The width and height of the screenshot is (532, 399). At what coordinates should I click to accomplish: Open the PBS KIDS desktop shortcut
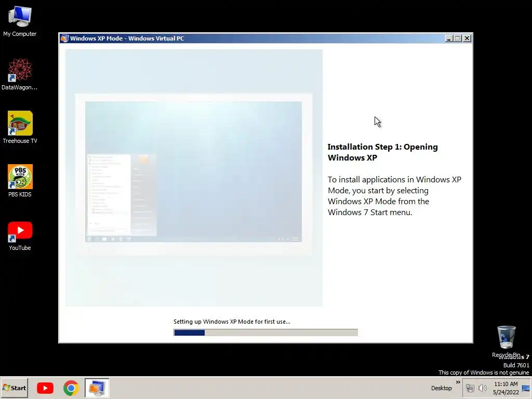click(20, 180)
